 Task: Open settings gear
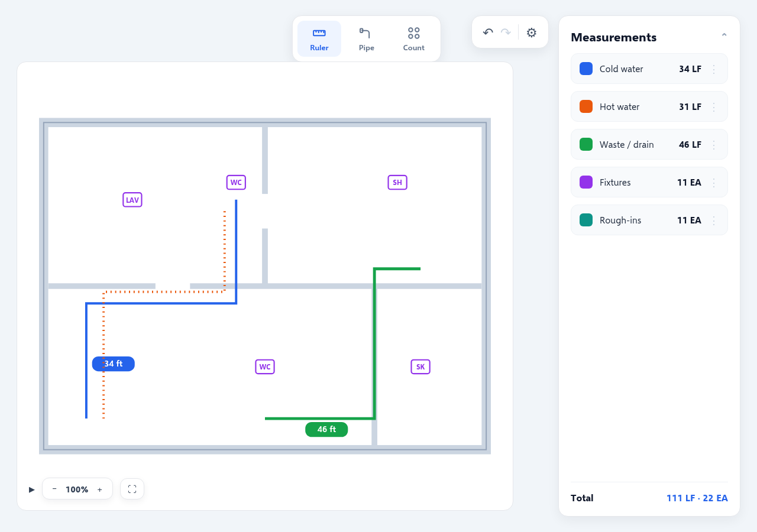[532, 33]
